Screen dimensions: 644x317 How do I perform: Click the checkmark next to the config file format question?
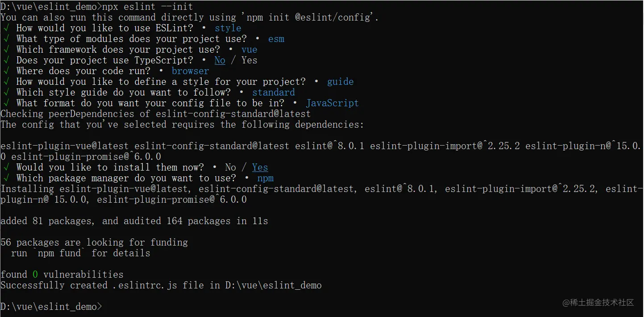click(6, 103)
